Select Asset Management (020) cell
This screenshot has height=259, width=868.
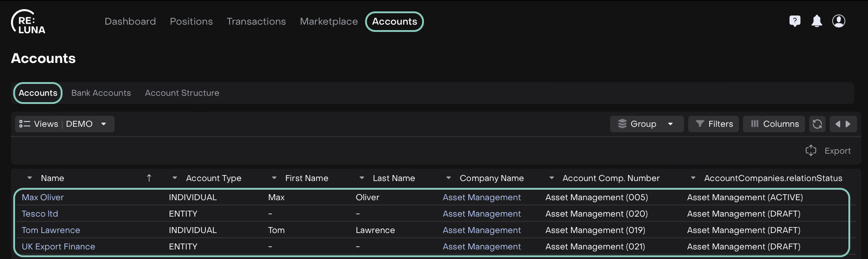pyautogui.click(x=596, y=214)
